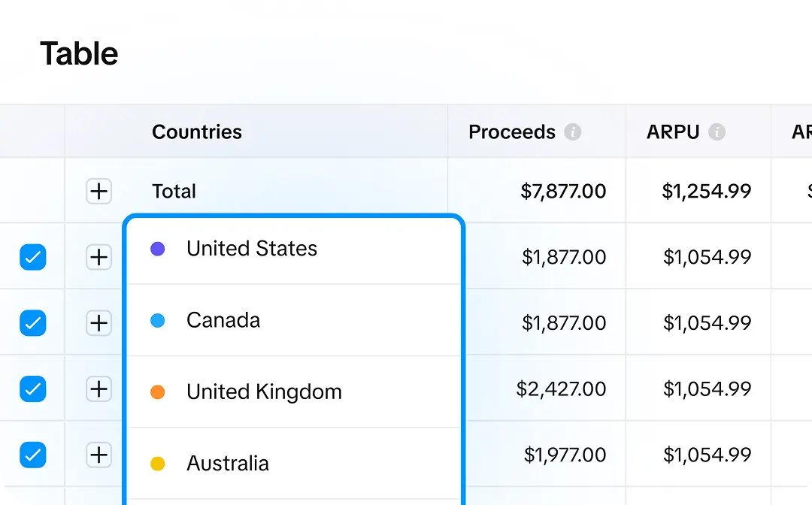Click the plus icon on the United States row
Image resolution: width=812 pixels, height=505 pixels.
pyautogui.click(x=98, y=257)
